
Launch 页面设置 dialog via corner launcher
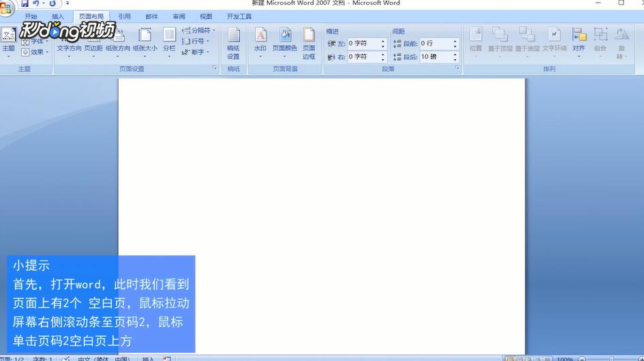[x=215, y=68]
